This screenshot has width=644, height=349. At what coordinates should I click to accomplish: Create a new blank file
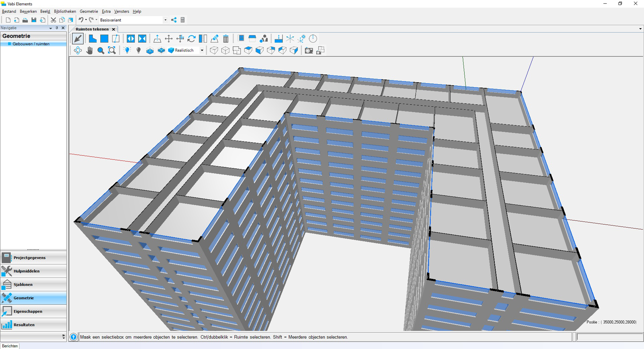pos(8,20)
